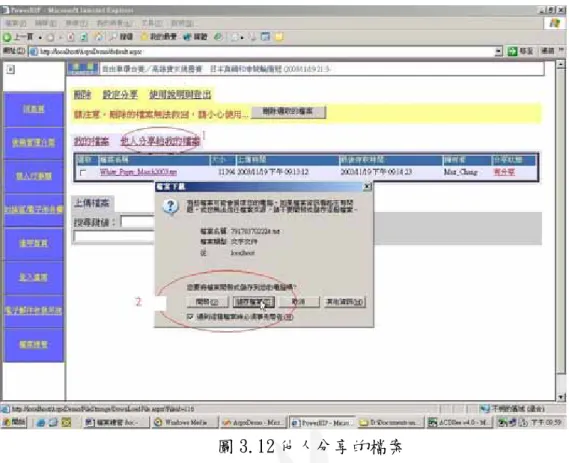Click the broken image icon top-left of page
Viewport: 569px width, 463px height.
pyautogui.click(x=11, y=69)
